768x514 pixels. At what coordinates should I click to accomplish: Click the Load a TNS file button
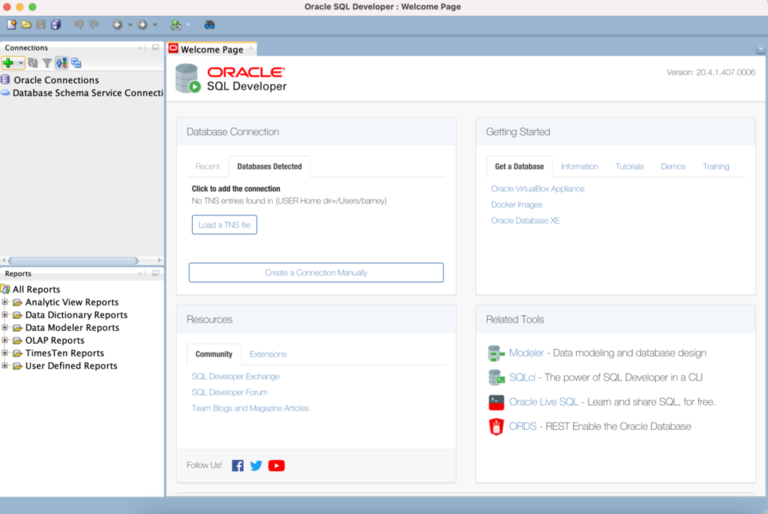pos(224,225)
